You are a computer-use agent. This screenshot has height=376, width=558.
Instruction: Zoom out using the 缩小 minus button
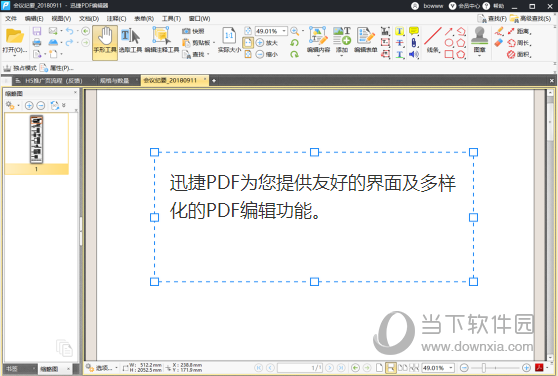tap(267, 54)
